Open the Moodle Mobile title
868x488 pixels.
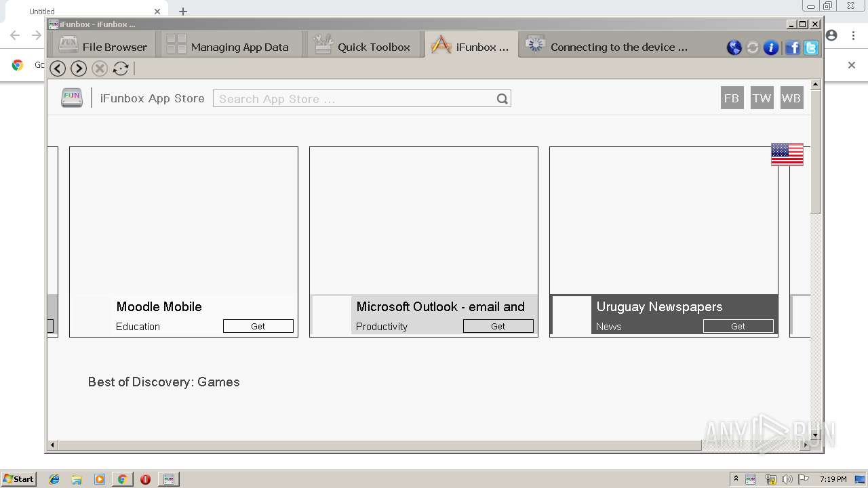click(x=159, y=306)
